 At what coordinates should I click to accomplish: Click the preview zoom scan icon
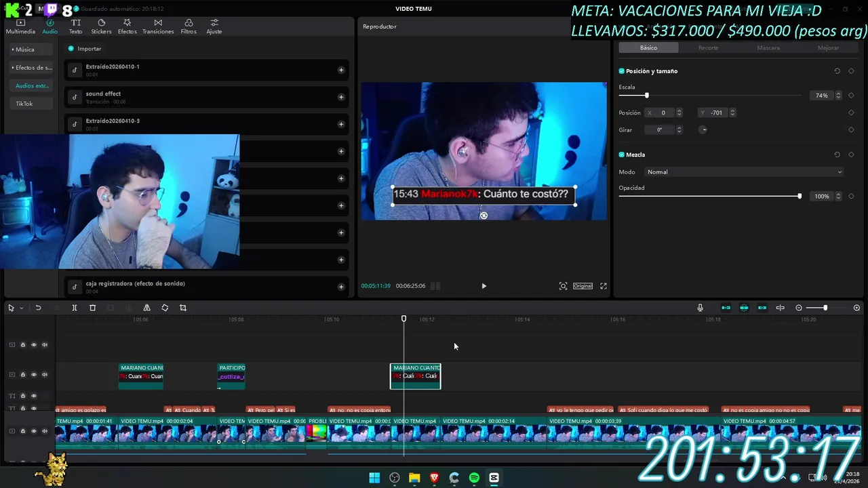(x=563, y=286)
